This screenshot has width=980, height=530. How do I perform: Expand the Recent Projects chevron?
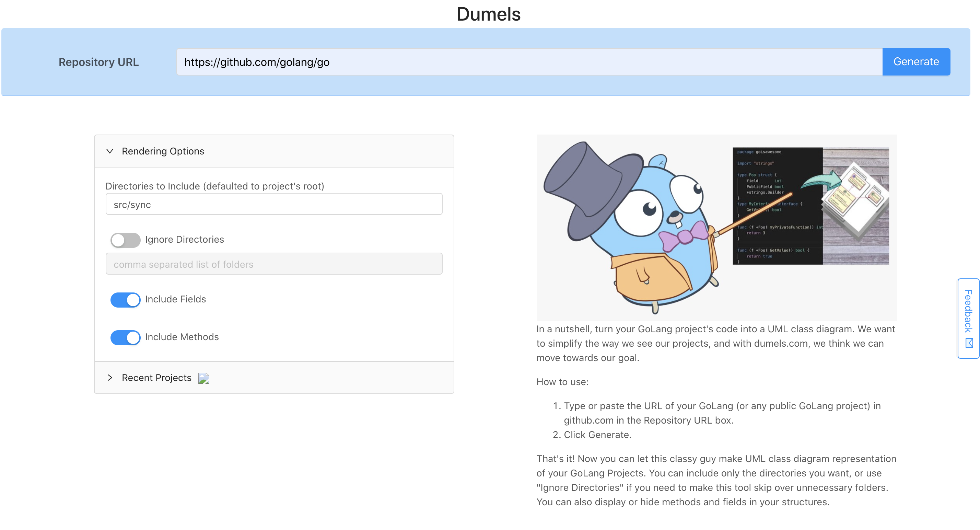click(x=110, y=378)
